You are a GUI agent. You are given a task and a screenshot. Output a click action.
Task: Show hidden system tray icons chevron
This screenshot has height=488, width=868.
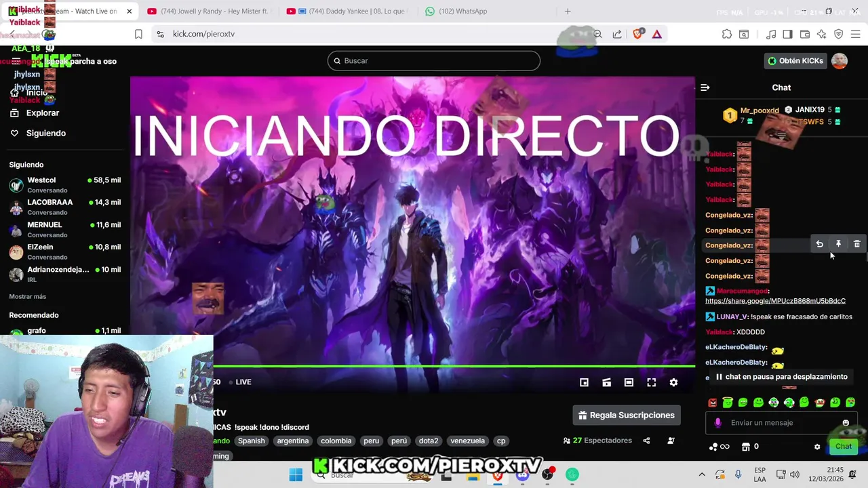click(702, 475)
